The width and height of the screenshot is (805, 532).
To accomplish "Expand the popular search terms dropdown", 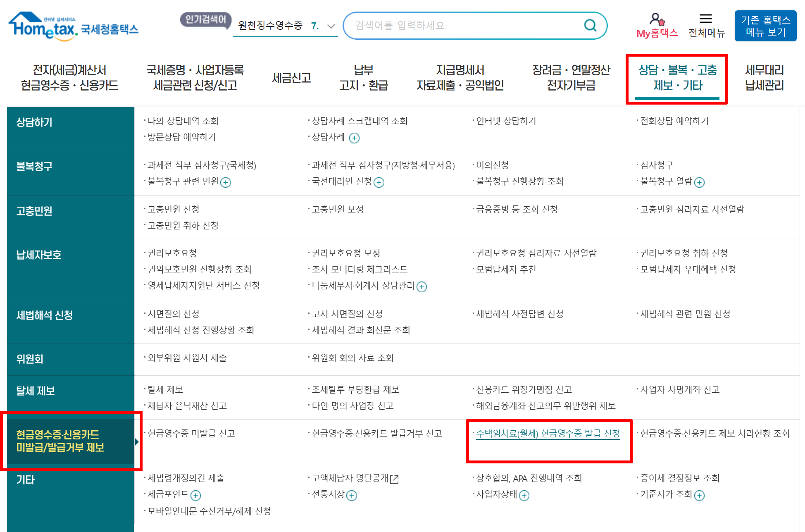I will 330,26.
